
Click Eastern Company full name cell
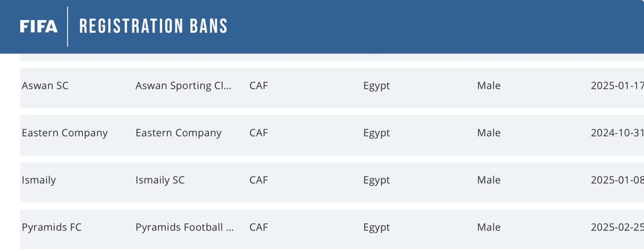coord(179,133)
